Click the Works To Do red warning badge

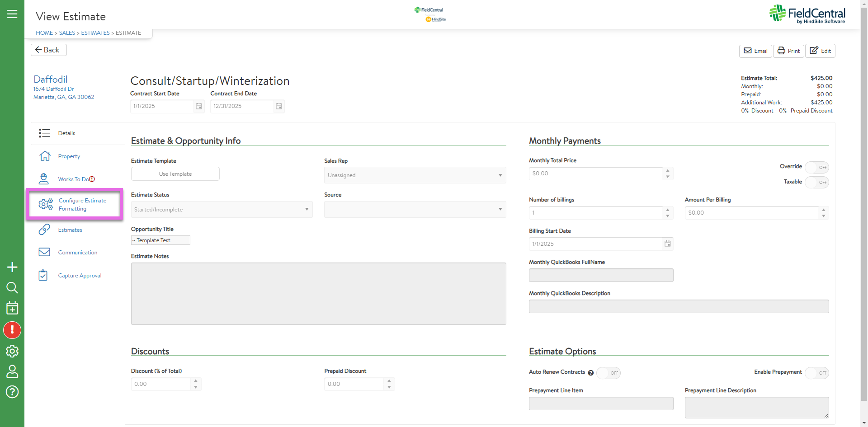tap(92, 179)
